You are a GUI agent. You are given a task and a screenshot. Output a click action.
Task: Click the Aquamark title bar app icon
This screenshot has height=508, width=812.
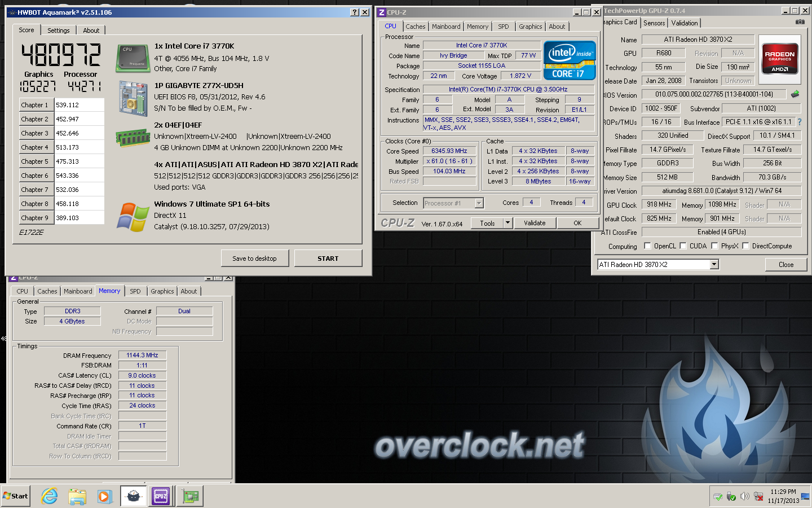(12, 12)
